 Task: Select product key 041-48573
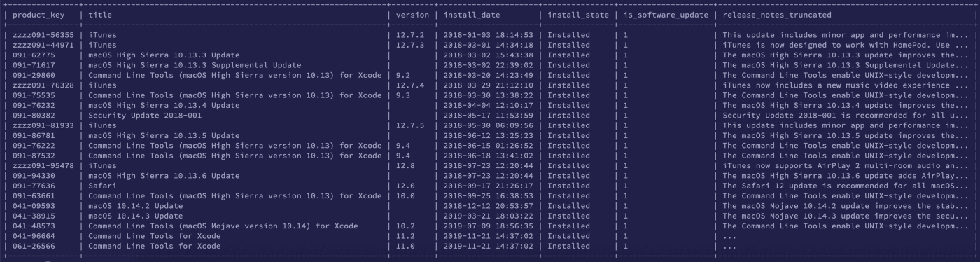(34, 226)
